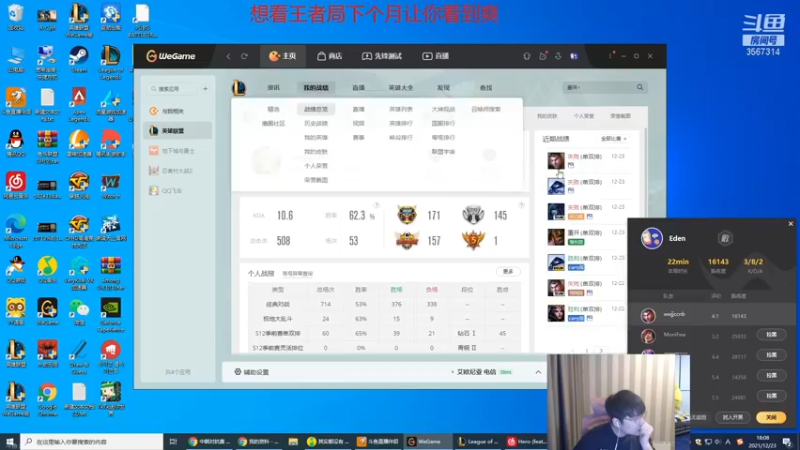Add an application with plus icon
Screen dimensions: 800x450
pyautogui.click(x=205, y=88)
